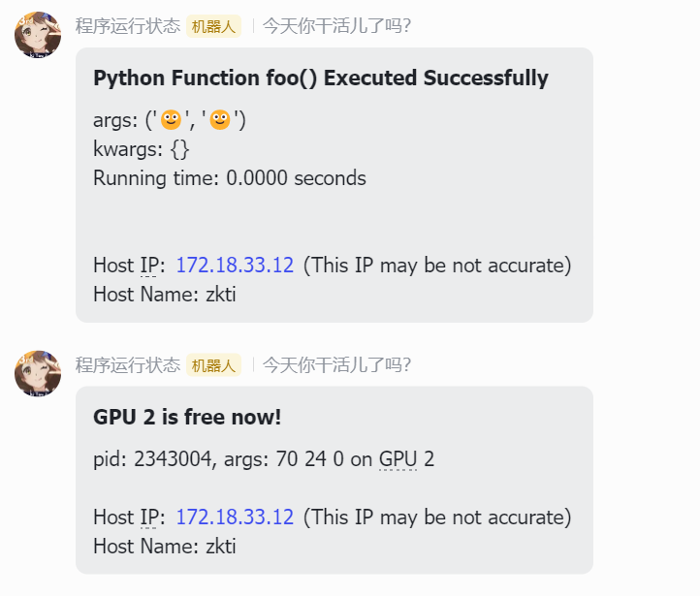The image size is (700, 596).
Task: Click the title Python Function foo() Executed Successfully
Action: point(321,78)
